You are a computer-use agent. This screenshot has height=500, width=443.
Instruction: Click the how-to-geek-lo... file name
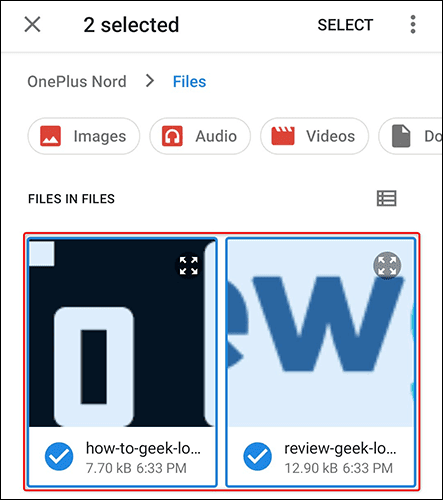tap(143, 448)
